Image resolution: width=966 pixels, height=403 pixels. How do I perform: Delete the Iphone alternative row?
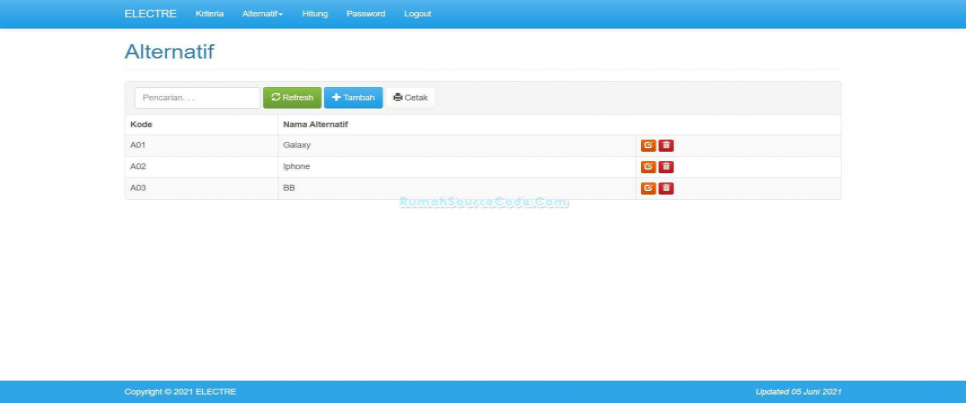(666, 167)
